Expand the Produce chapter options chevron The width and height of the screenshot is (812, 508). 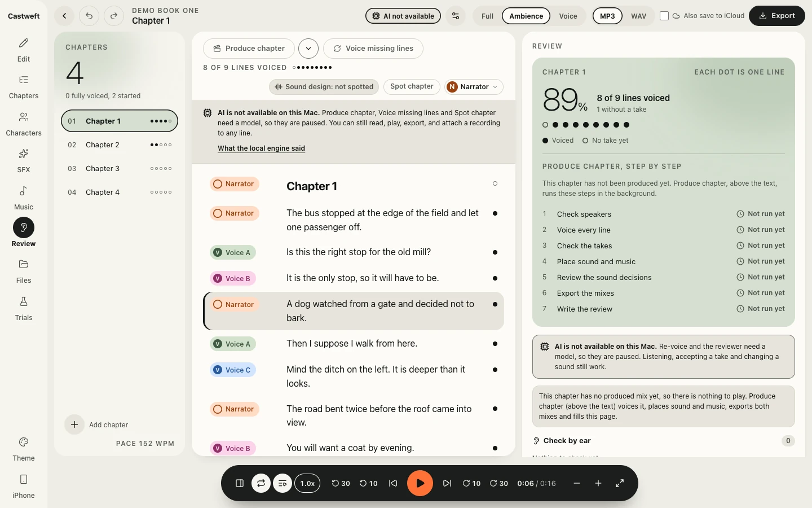click(308, 49)
